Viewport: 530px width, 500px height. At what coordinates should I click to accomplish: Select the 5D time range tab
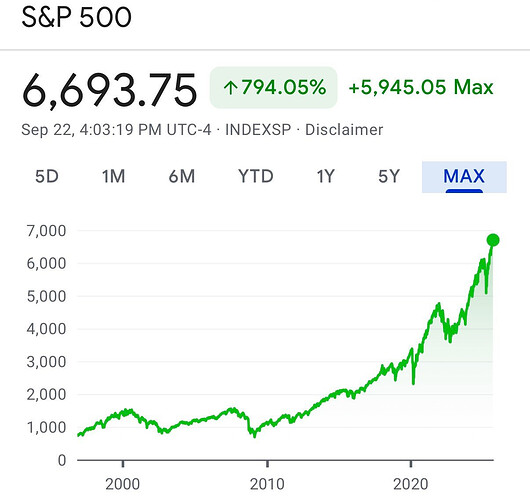coord(47,176)
